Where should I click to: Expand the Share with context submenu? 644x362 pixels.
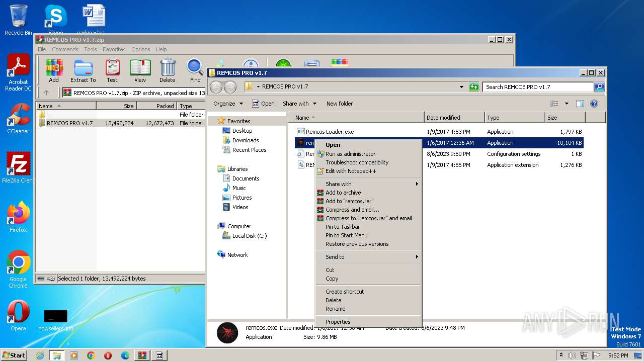tap(368, 184)
